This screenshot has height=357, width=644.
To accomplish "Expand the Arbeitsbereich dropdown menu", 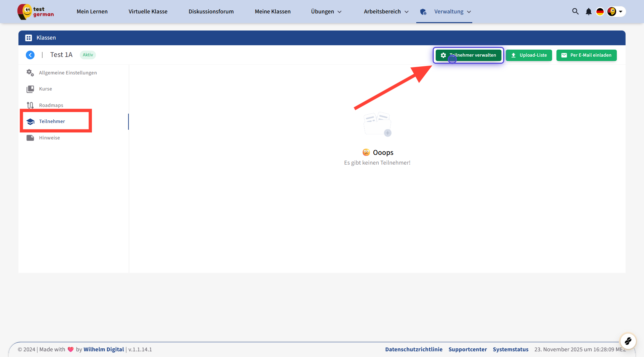I will tap(386, 12).
